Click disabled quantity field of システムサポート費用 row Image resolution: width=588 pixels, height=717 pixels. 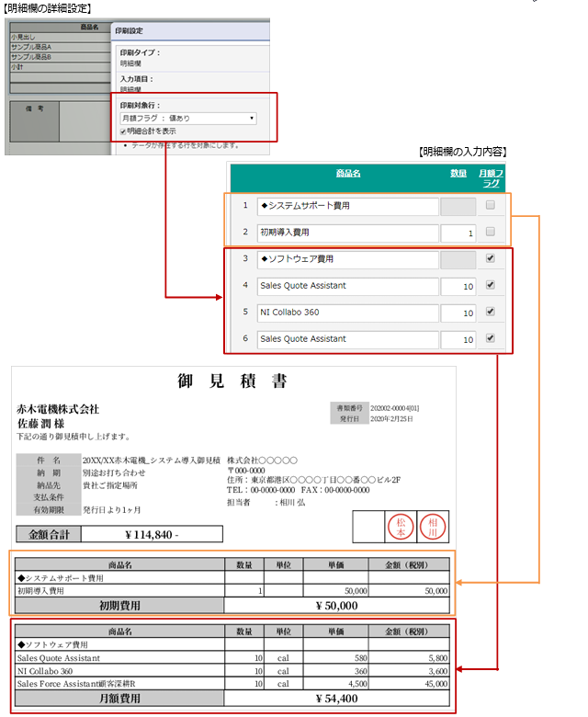click(x=458, y=206)
